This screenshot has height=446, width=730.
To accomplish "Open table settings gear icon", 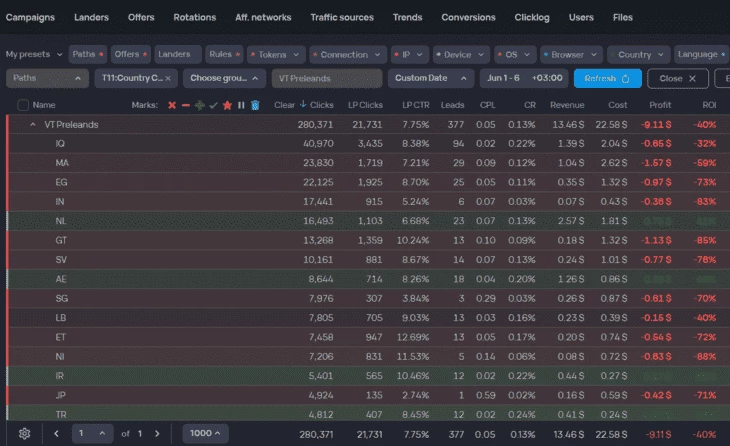I will [x=25, y=434].
